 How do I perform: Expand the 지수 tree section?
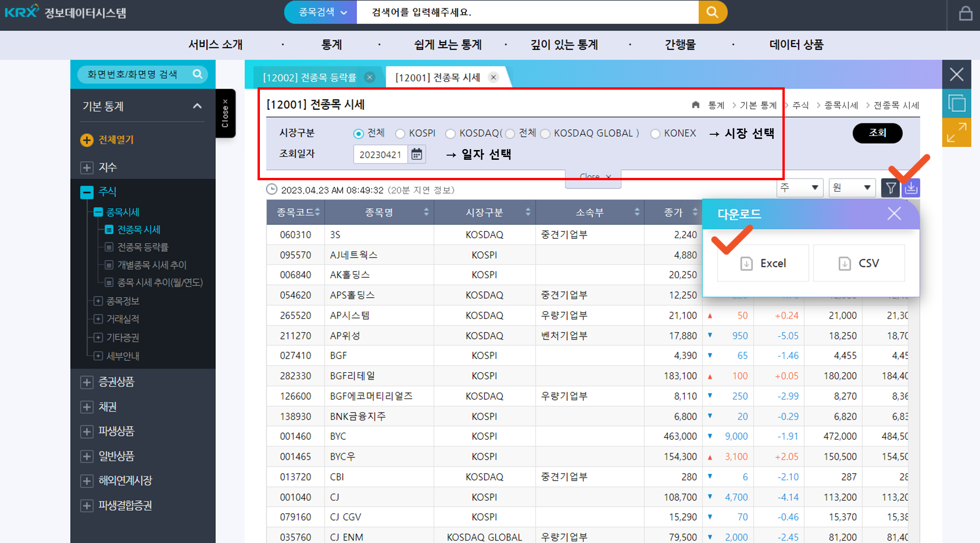87,168
